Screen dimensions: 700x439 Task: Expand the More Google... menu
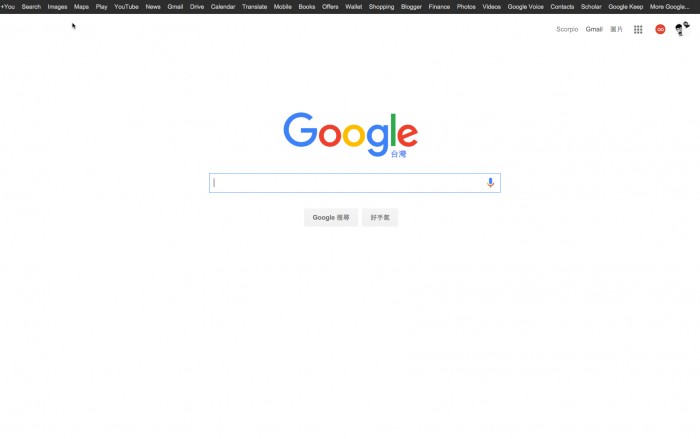669,7
